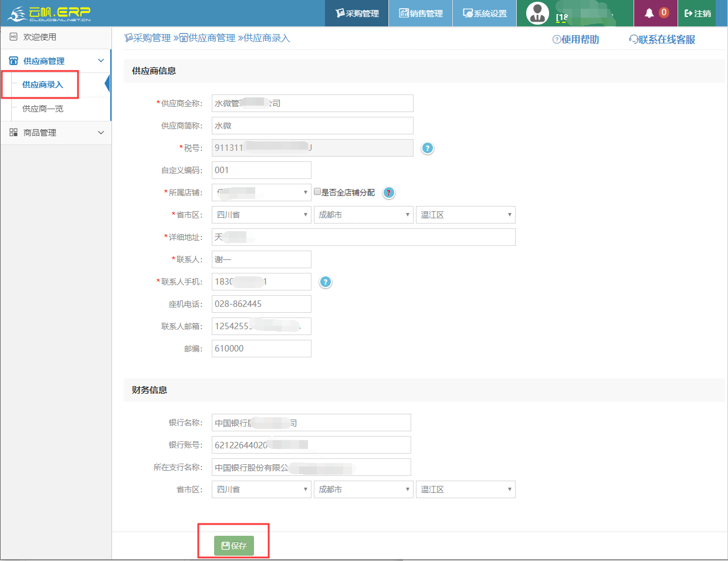Click help icon beside contact mobile field
The image size is (728, 561).
[x=326, y=282]
